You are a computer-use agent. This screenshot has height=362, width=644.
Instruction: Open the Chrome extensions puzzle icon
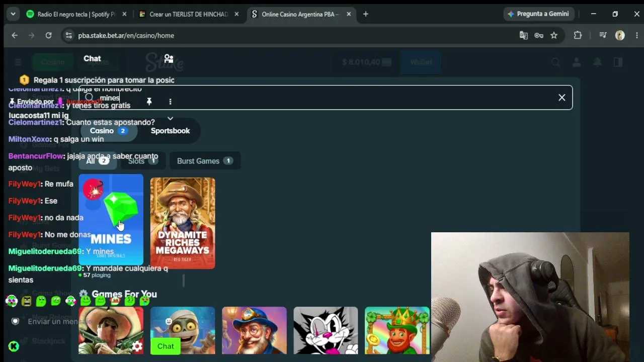coord(578,35)
